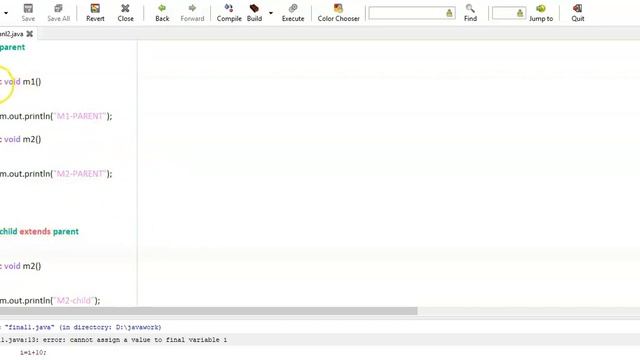Click the horizontal editor scrollbar
Screen dimensions: 640x360
click(208, 311)
